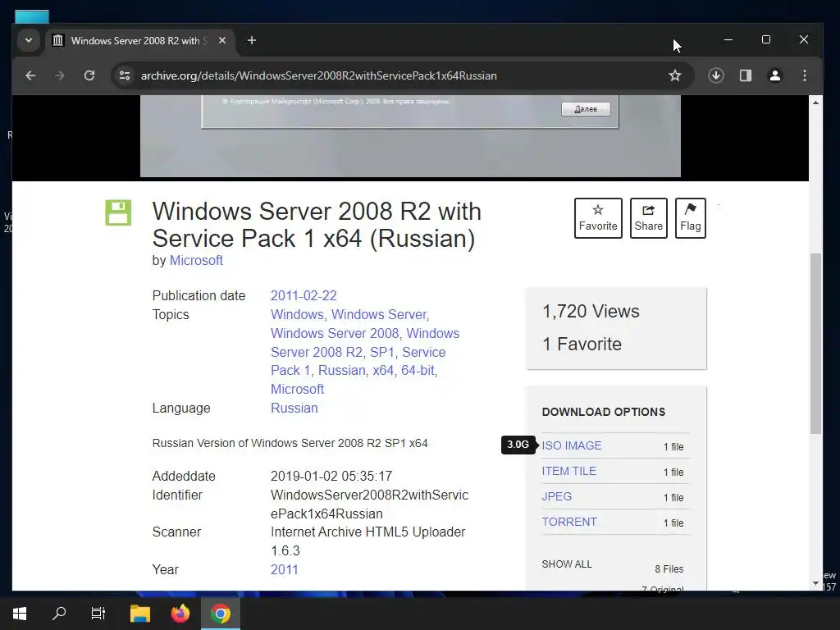This screenshot has width=840, height=630.
Task: Open the tab search dropdown chevron
Action: click(29, 40)
